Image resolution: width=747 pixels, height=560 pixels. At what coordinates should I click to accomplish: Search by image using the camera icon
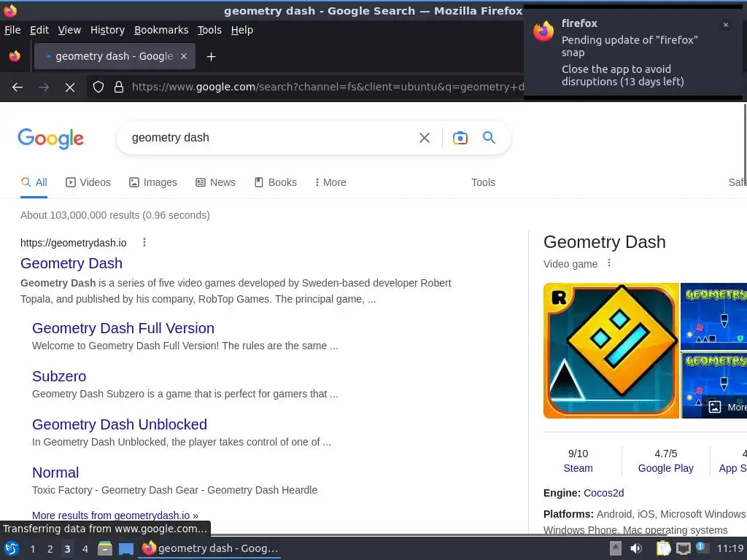(460, 138)
